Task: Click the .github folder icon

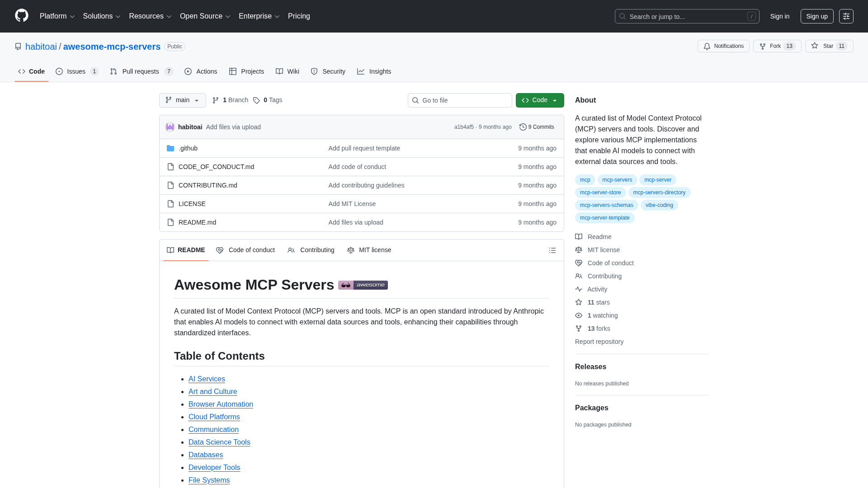Action: [170, 148]
